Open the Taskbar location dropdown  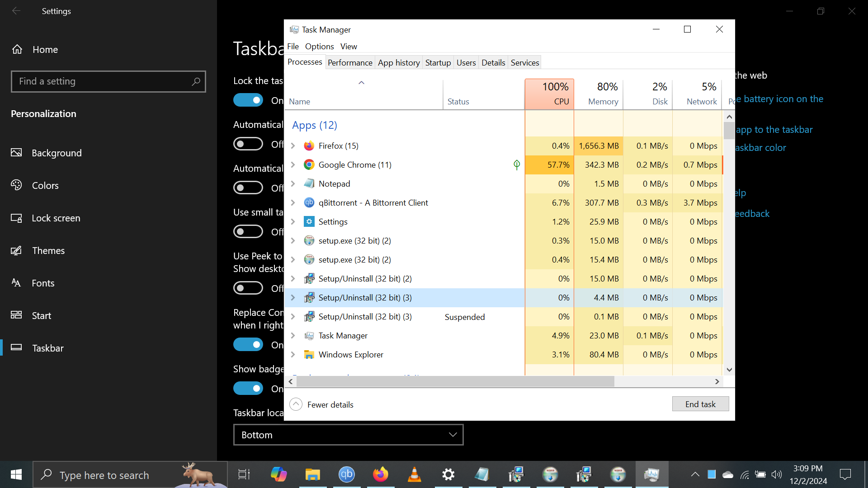tap(348, 435)
